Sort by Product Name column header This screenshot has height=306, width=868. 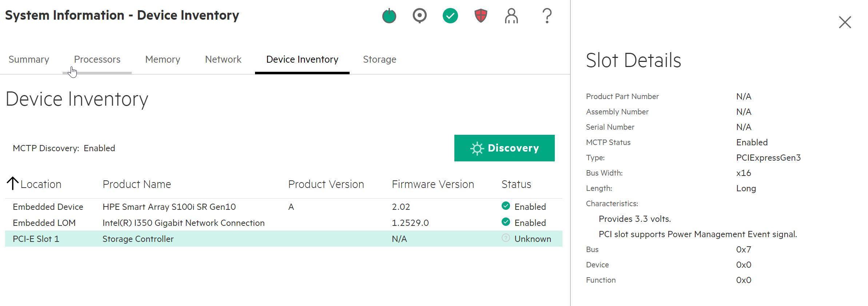pos(136,184)
